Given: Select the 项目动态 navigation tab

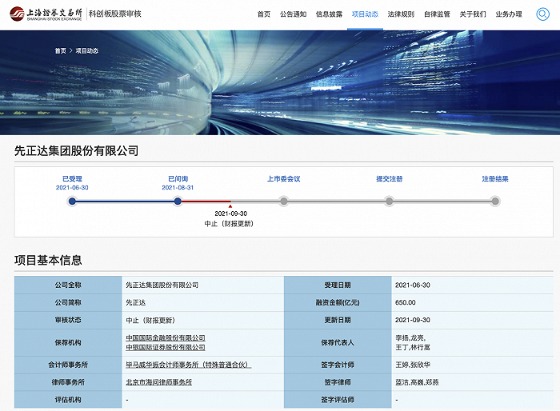Looking at the screenshot, I should pos(365,14).
